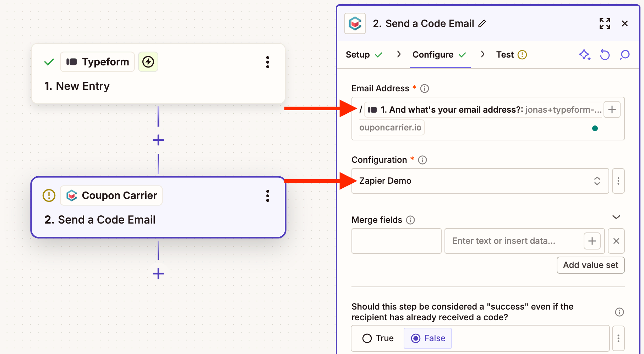
Task: Show info for Configuration field
Action: click(x=422, y=160)
